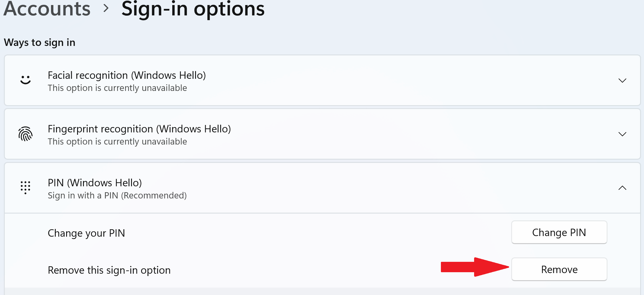Click the "Remove this sign-in option" label

pos(109,270)
